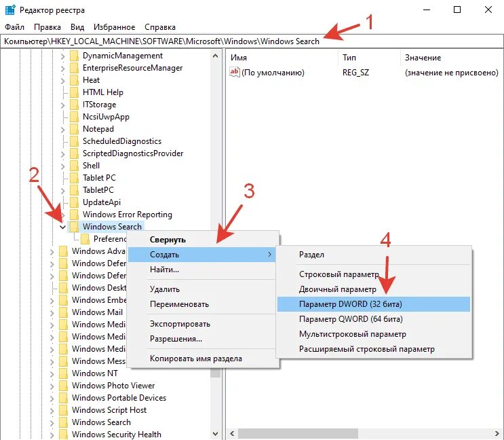Expand the DynamicManagement key

point(62,56)
